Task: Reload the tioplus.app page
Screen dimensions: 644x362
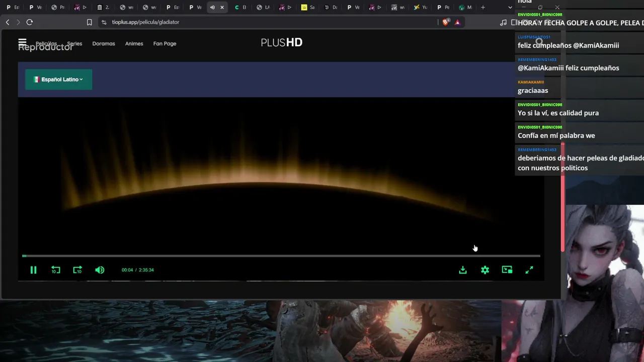Action: (x=30, y=22)
